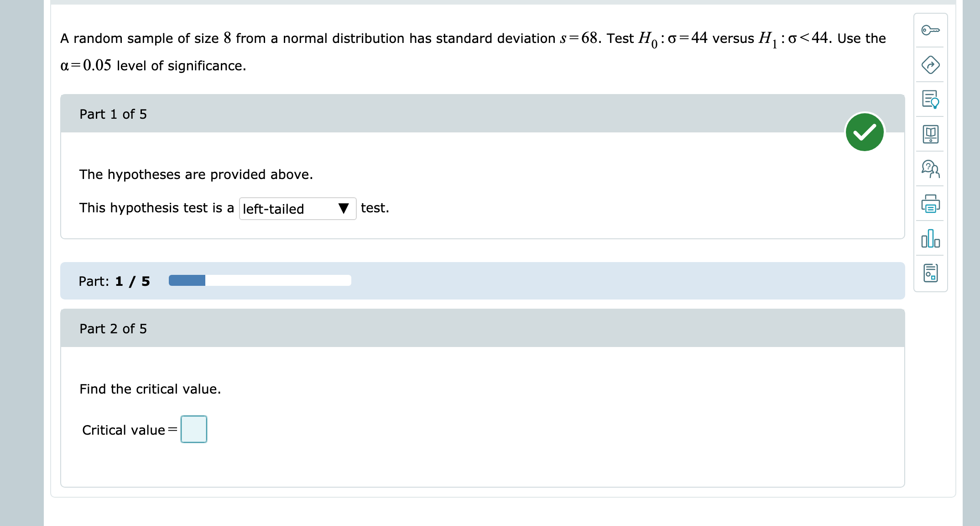980x526 pixels.
Task: Click the green checkmark on Part 1
Action: 865,132
